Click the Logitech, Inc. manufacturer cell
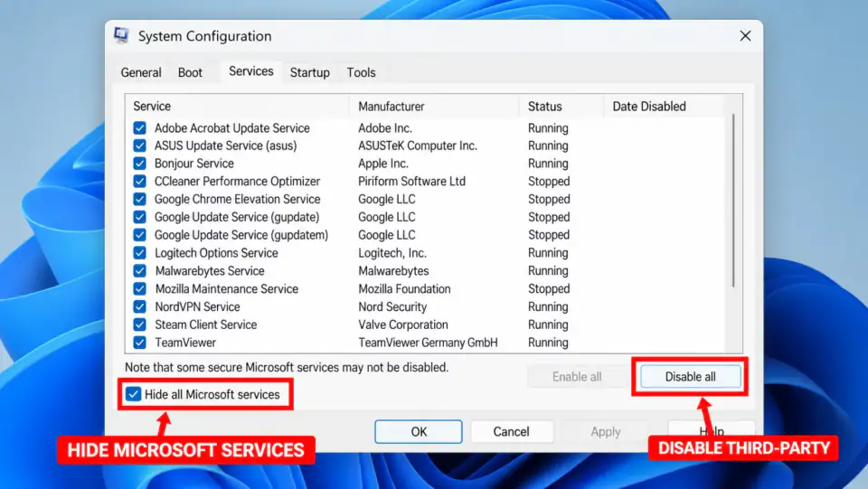 (x=392, y=253)
